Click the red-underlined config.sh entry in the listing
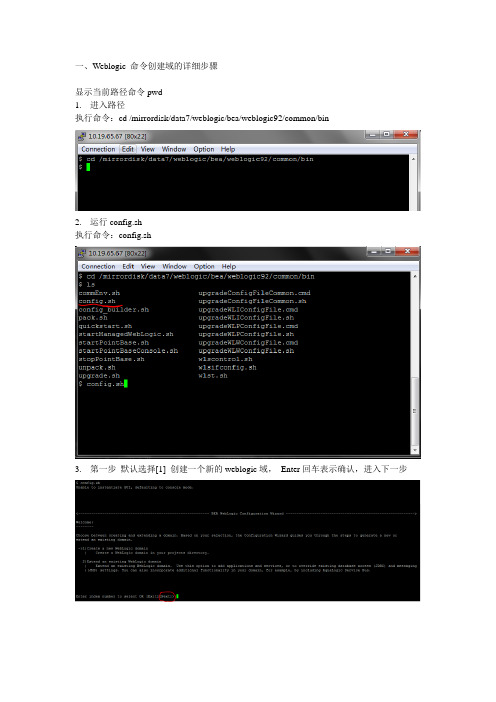This screenshot has height=702, width=496. 97,301
